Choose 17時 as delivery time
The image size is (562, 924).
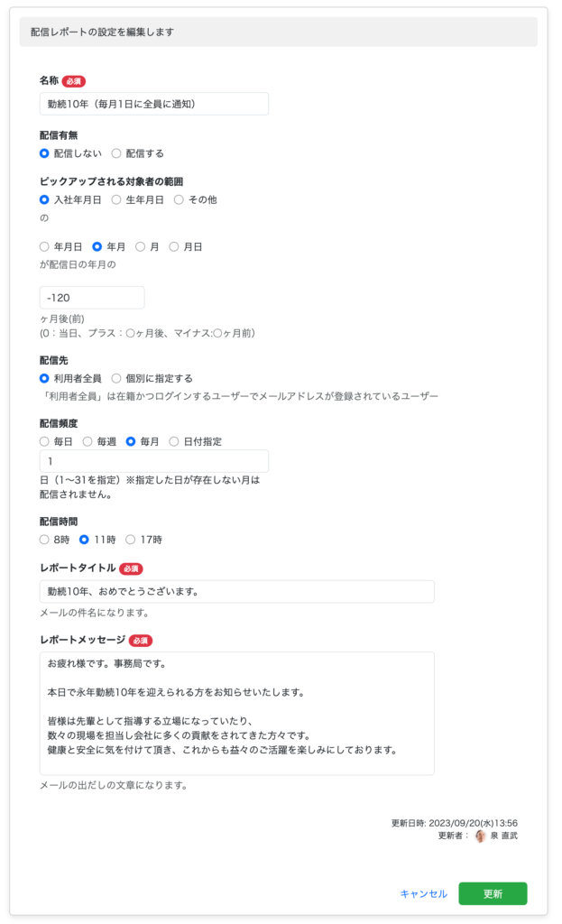(130, 540)
